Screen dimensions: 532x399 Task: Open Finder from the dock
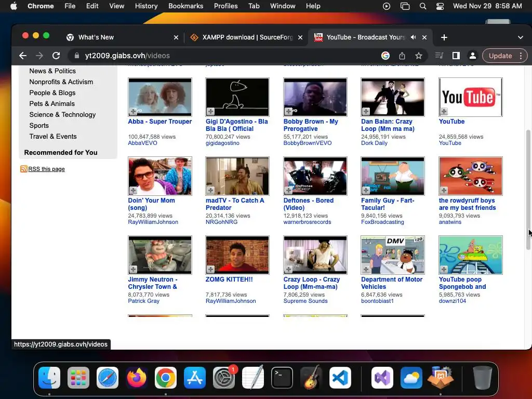pos(49,378)
